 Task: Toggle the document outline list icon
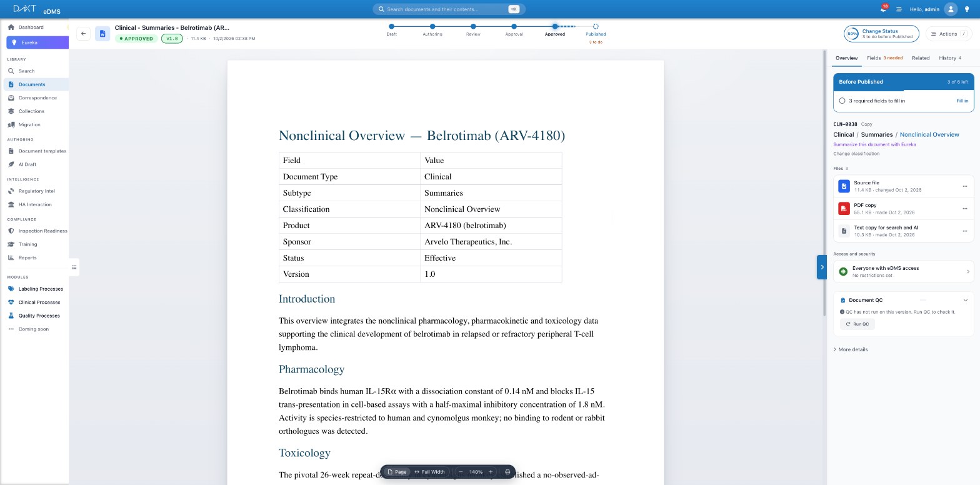pyautogui.click(x=74, y=267)
